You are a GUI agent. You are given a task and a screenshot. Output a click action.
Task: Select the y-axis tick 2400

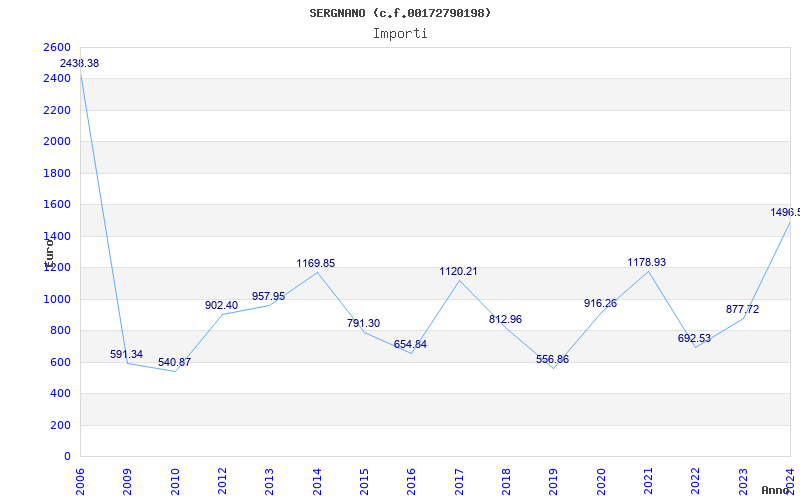tap(57, 79)
